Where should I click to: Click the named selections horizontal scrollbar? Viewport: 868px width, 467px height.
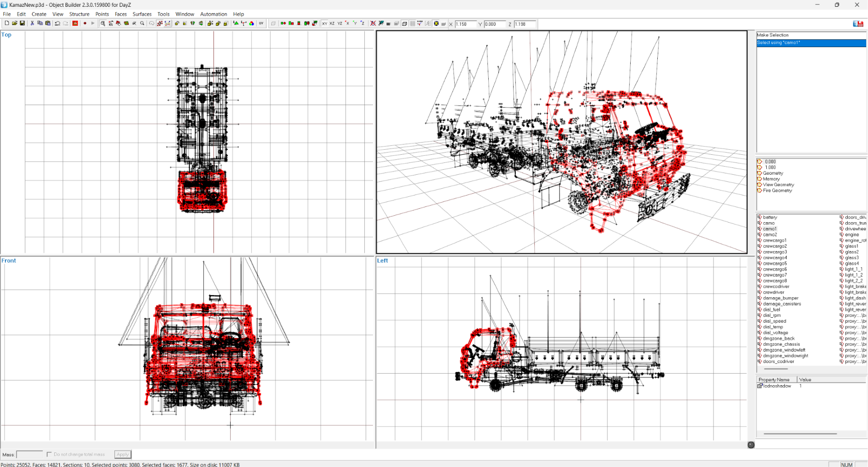point(776,369)
